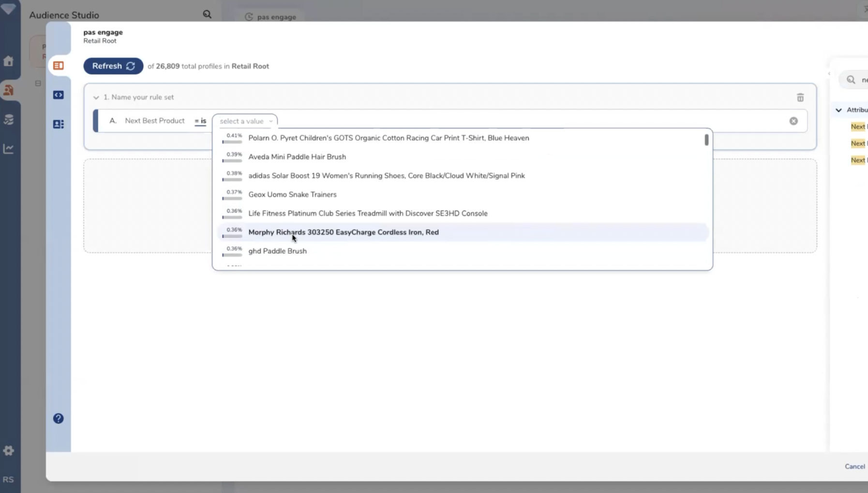The image size is (868, 493).
Task: Click the collapse tree icon behind dialog
Action: point(38,83)
